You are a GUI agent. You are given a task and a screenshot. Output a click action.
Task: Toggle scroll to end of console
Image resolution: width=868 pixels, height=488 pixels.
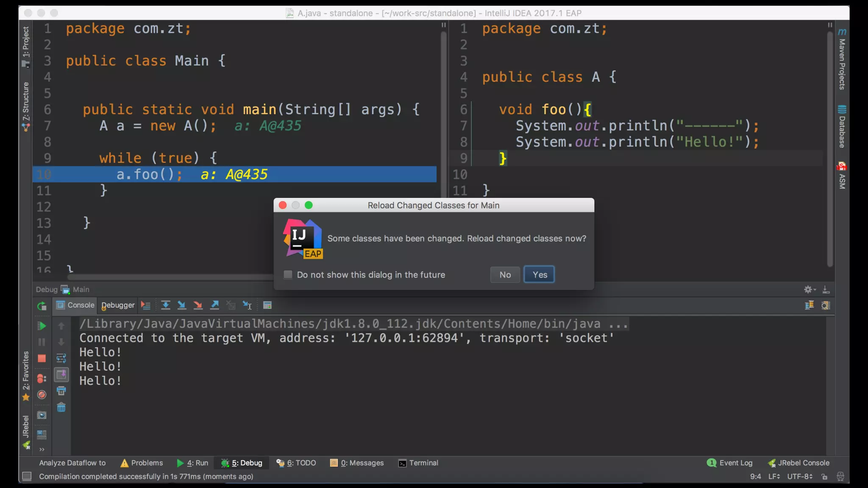coord(61,374)
